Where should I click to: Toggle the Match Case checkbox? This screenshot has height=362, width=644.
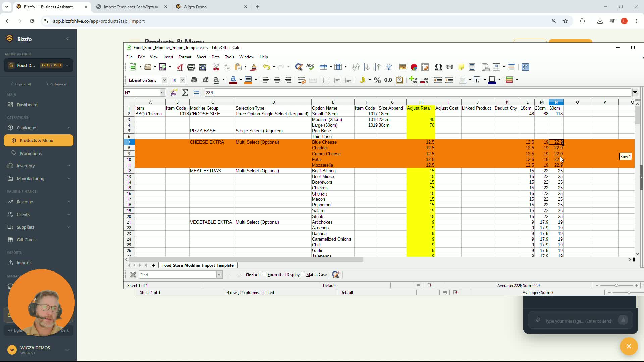[303, 274]
